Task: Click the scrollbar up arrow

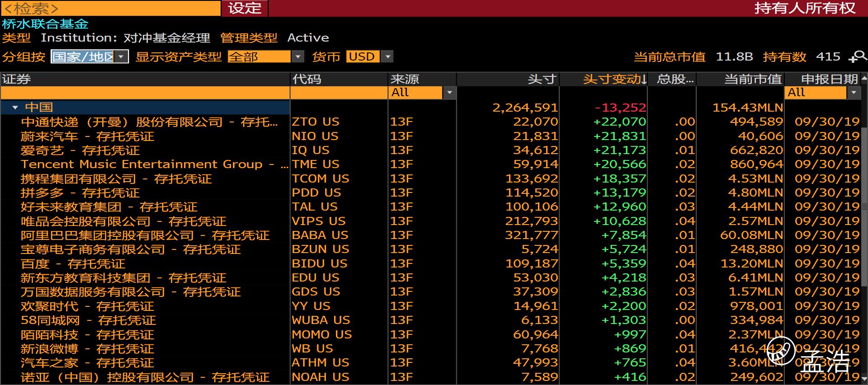Action: coord(864,79)
